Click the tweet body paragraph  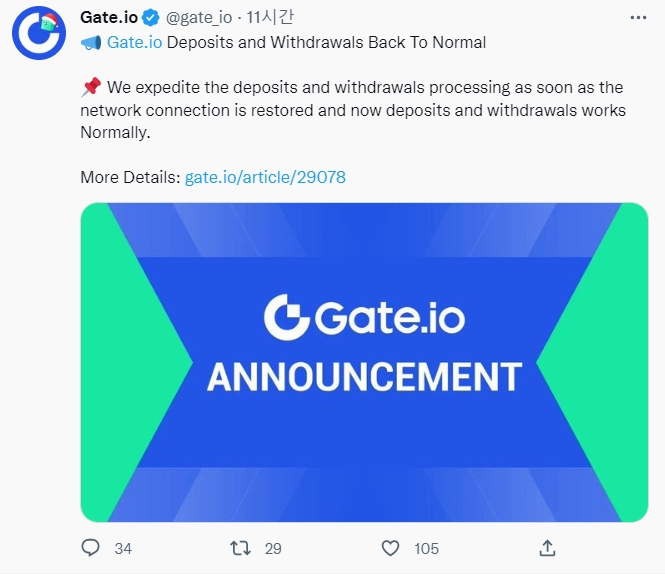coord(352,110)
